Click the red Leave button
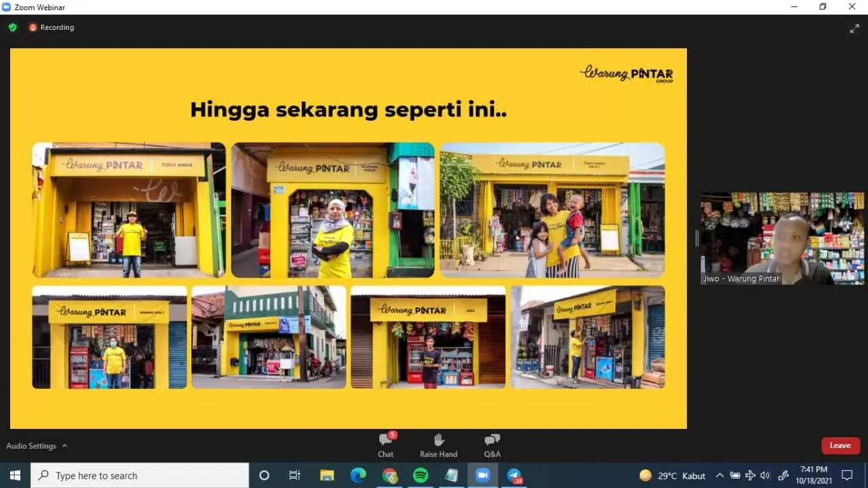The width and height of the screenshot is (868, 488). point(840,445)
